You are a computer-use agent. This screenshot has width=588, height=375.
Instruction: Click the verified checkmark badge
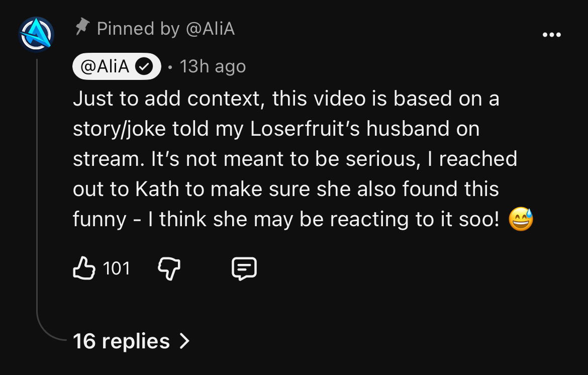[144, 67]
